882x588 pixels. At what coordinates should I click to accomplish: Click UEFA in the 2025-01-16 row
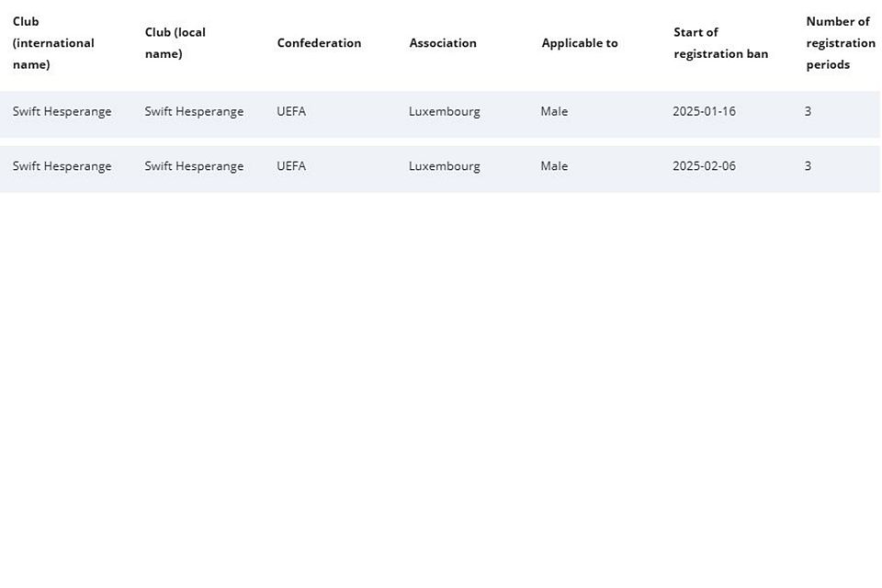(x=291, y=111)
